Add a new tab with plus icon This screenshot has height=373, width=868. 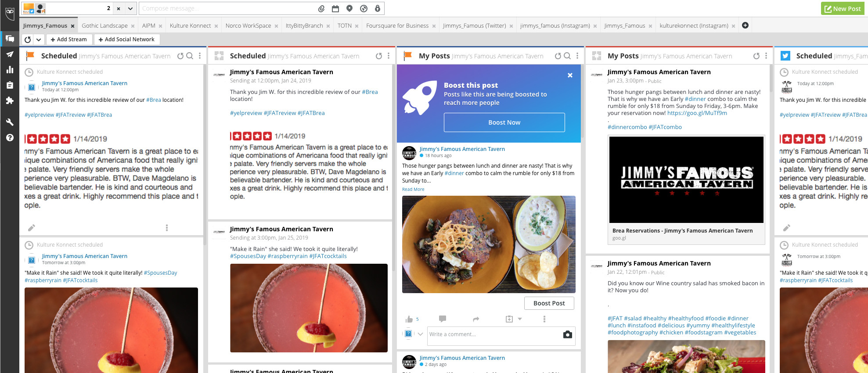pyautogui.click(x=745, y=25)
